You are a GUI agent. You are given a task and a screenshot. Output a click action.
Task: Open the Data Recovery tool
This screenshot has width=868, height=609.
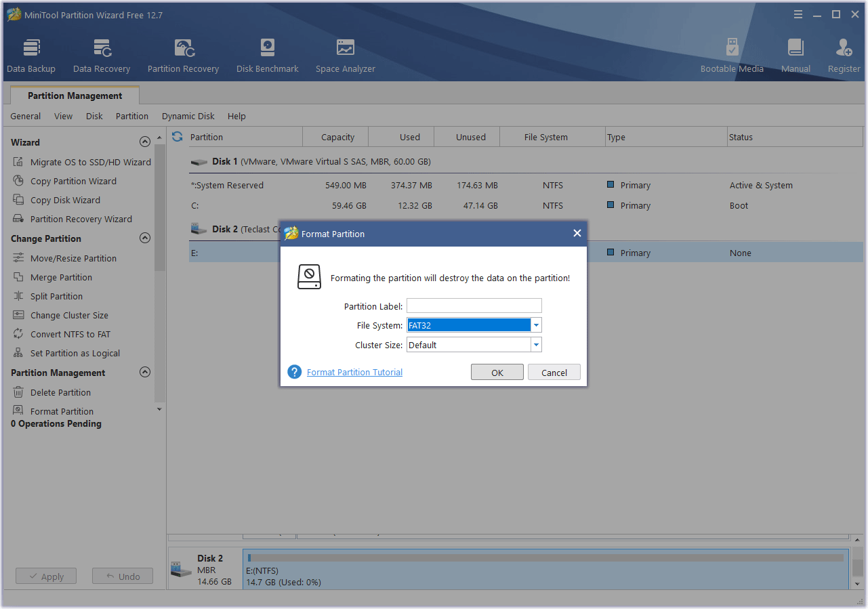[x=102, y=56]
